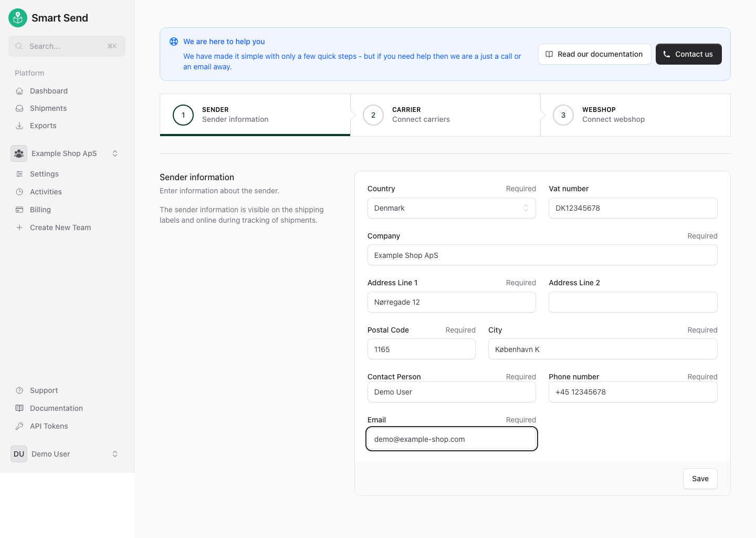Click the Support question mark icon
The image size is (756, 538).
tap(19, 390)
